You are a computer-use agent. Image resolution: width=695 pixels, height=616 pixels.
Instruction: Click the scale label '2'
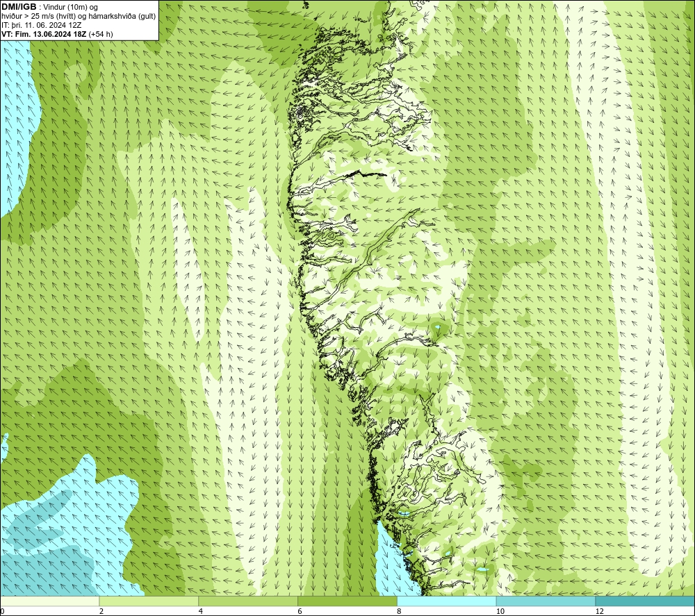click(101, 611)
